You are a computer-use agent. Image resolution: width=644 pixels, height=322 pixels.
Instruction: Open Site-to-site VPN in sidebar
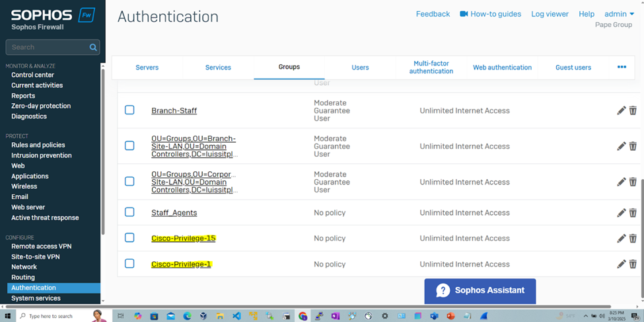coord(35,257)
